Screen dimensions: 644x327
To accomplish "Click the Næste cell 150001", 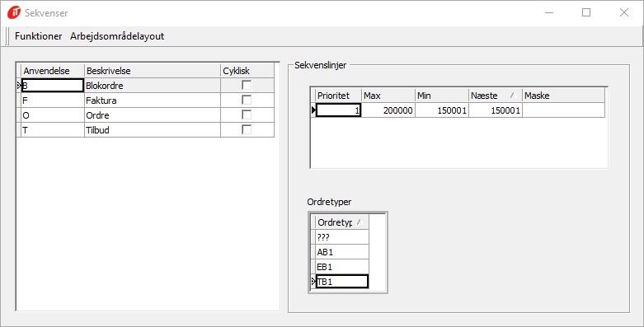I will 496,110.
